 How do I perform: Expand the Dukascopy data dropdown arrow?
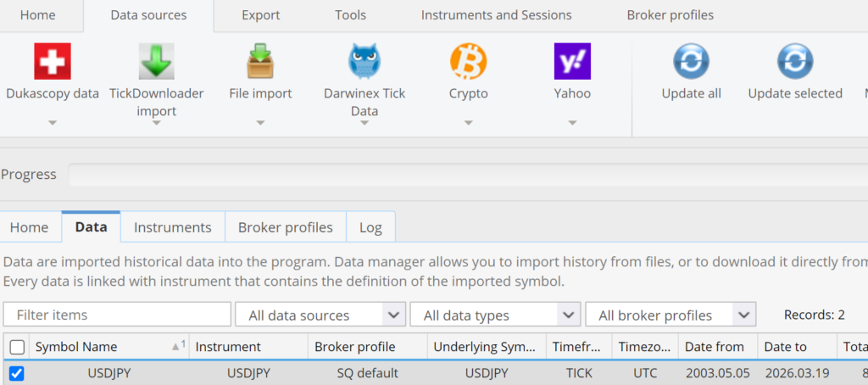pos(52,123)
